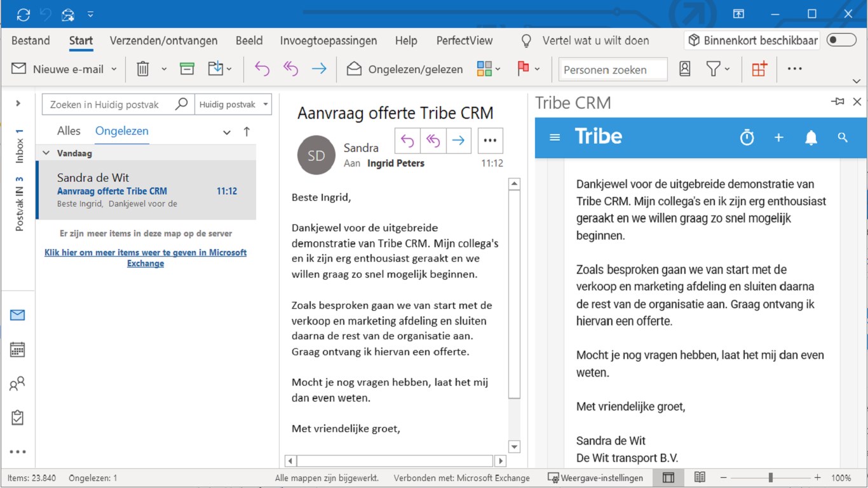This screenshot has width=868, height=488.
Task: Open the Move to folder icon
Action: (220, 69)
